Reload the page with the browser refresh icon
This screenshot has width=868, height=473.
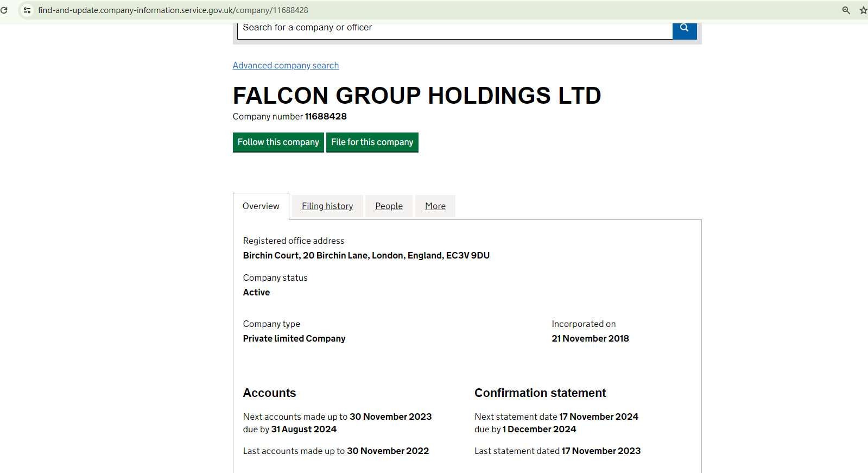pyautogui.click(x=4, y=10)
